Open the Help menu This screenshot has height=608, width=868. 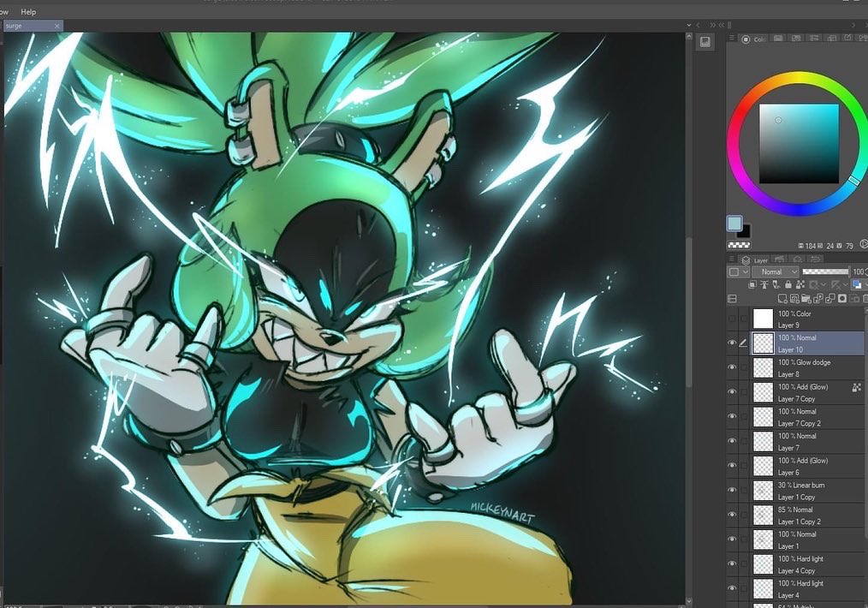click(28, 12)
